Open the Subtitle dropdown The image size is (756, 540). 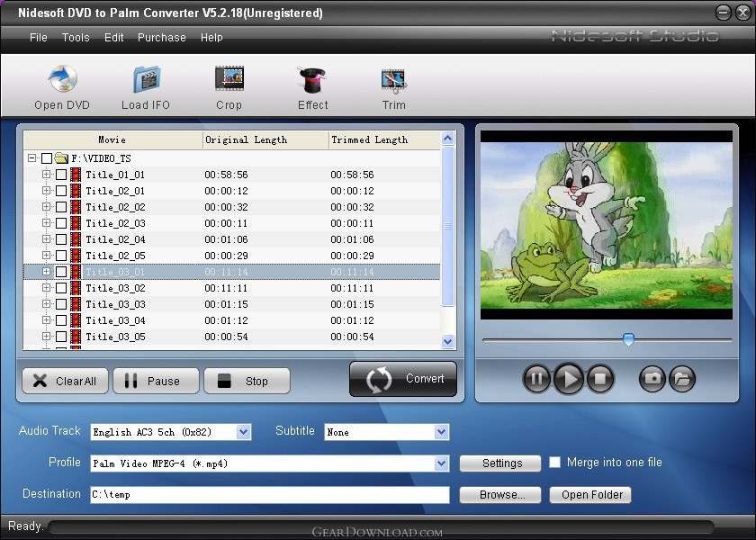(441, 432)
